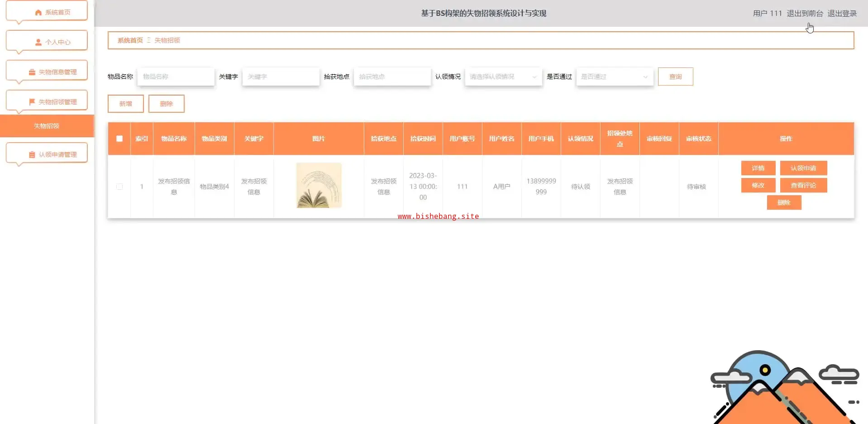This screenshot has width=868, height=424.
Task: Open 详情 for the row 1 item
Action: 758,168
